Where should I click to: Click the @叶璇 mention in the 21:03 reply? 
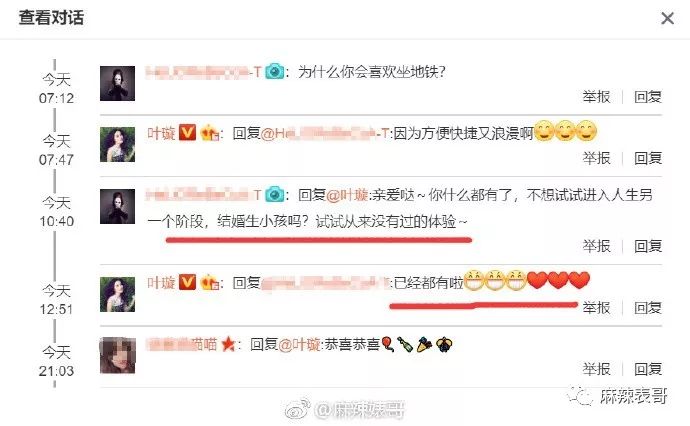(299, 344)
